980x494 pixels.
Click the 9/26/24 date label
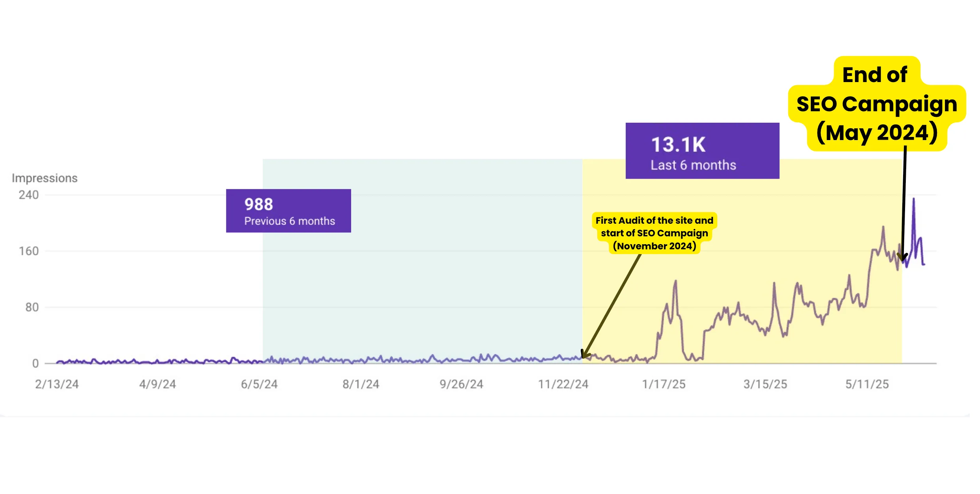tap(462, 384)
